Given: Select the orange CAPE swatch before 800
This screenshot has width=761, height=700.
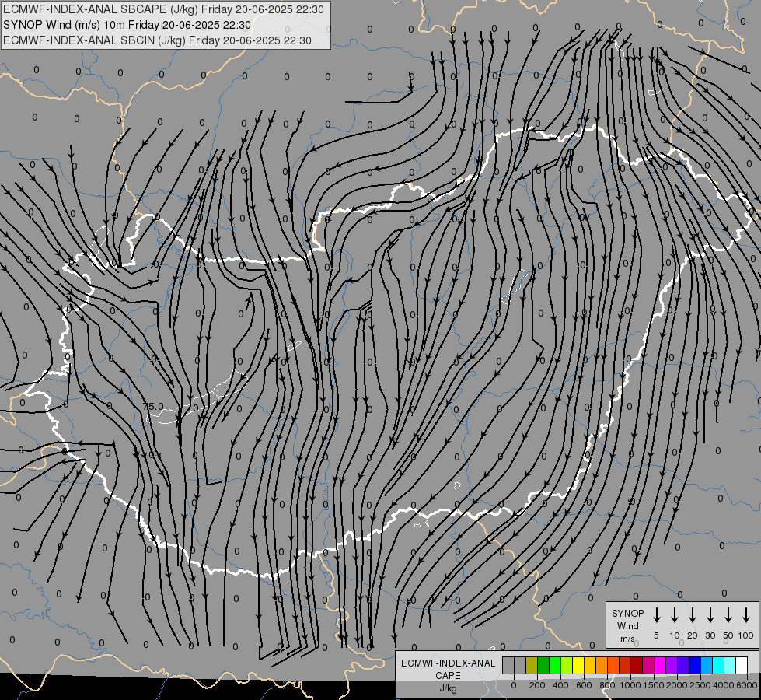Looking at the screenshot, I should click(602, 665).
